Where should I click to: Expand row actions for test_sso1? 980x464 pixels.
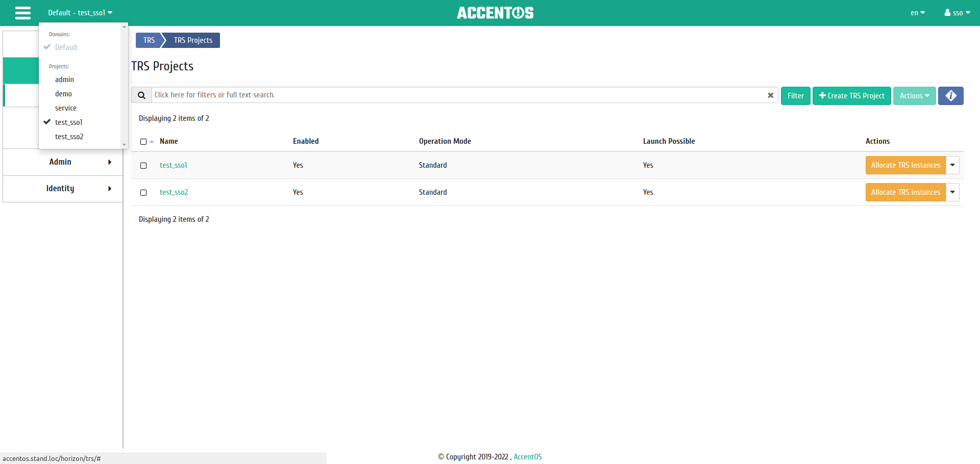pyautogui.click(x=952, y=165)
